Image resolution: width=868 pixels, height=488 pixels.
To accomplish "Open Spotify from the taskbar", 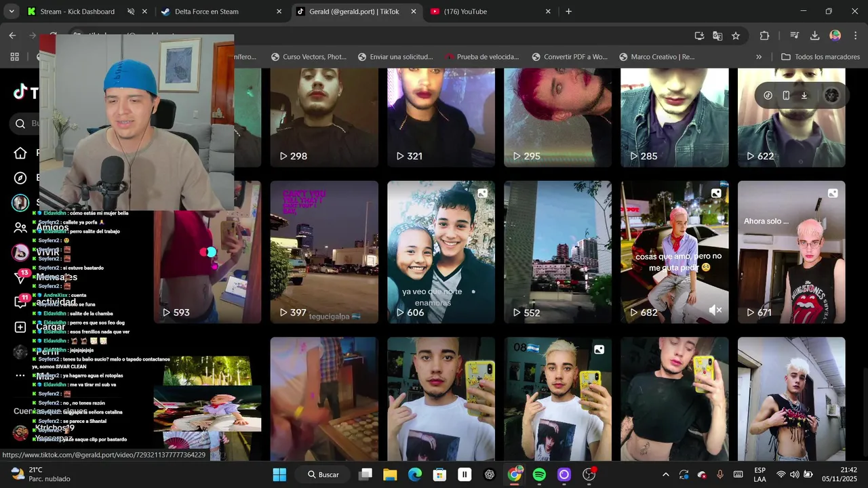I will click(539, 474).
